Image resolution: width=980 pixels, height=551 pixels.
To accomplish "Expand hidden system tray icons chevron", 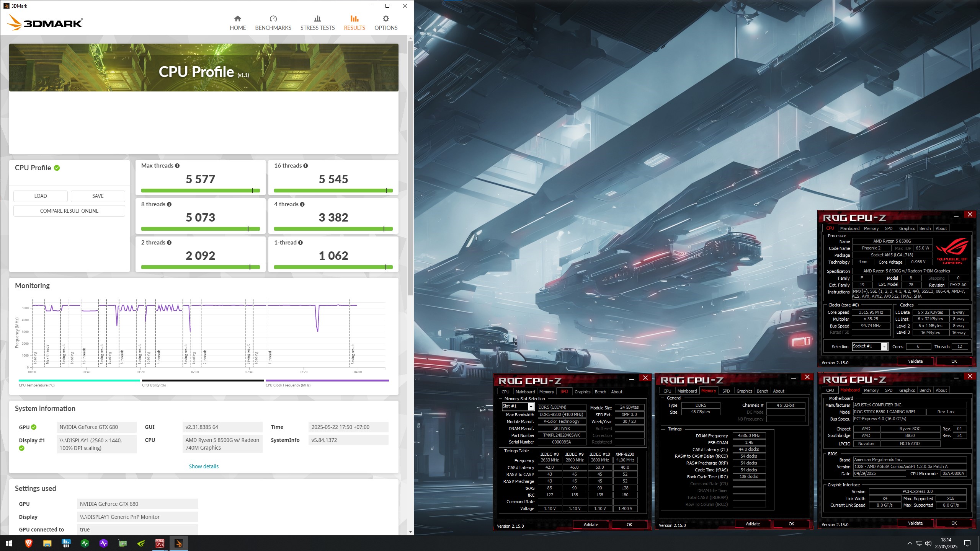I will 910,543.
